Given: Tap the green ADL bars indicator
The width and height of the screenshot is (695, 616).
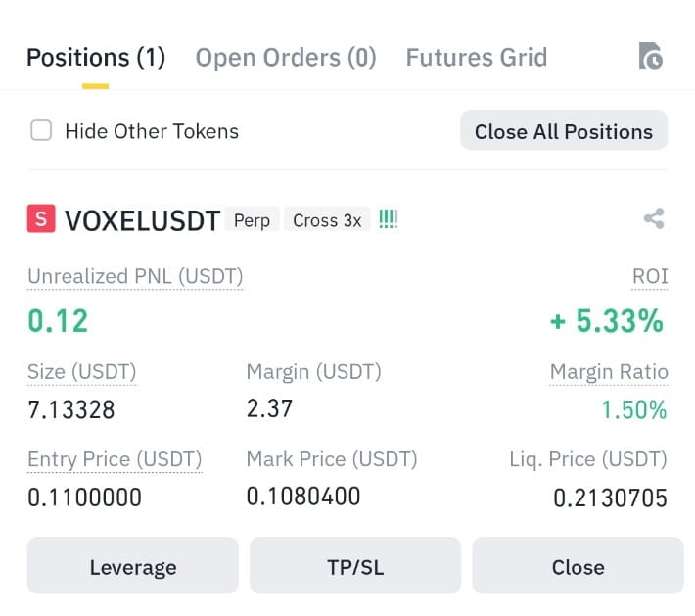Looking at the screenshot, I should 389,219.
